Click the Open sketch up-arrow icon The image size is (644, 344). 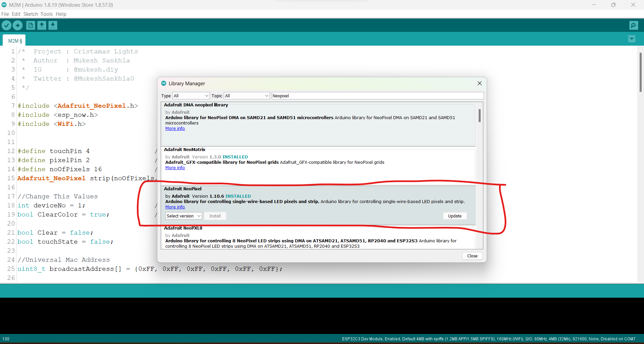coord(42,25)
